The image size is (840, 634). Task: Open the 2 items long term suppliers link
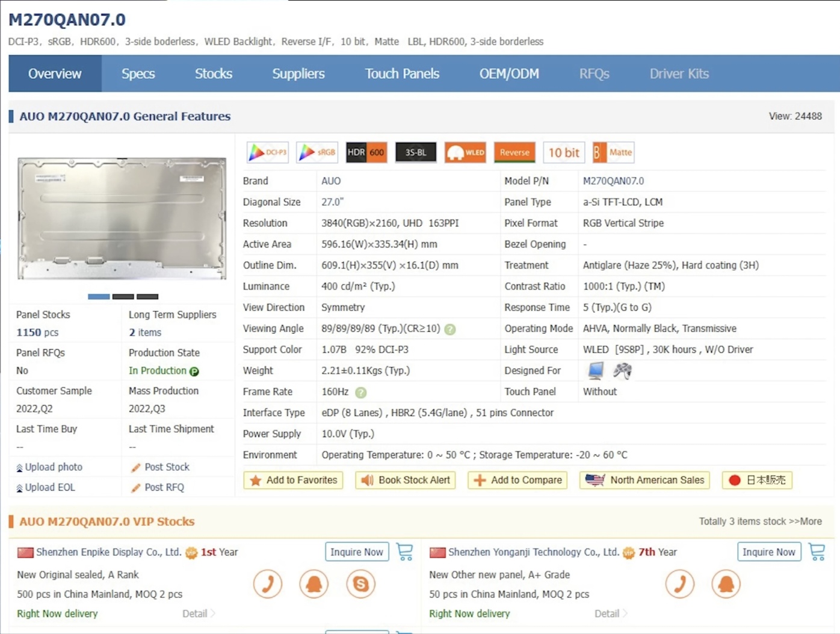click(145, 332)
